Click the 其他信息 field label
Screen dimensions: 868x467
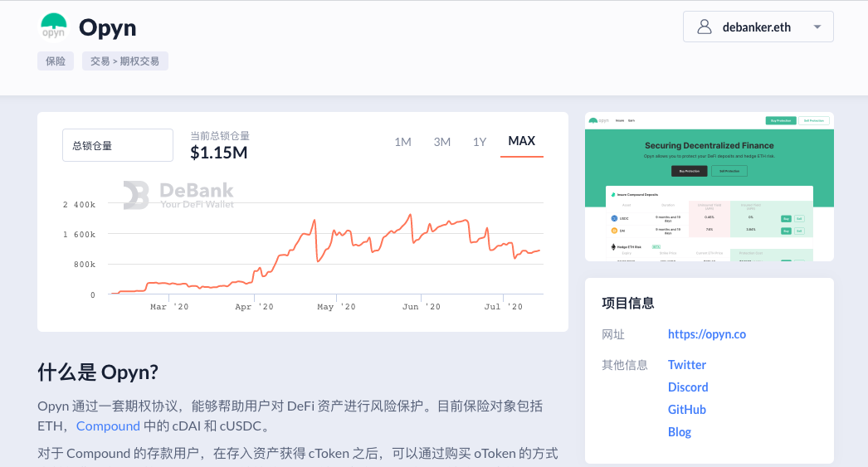point(625,365)
